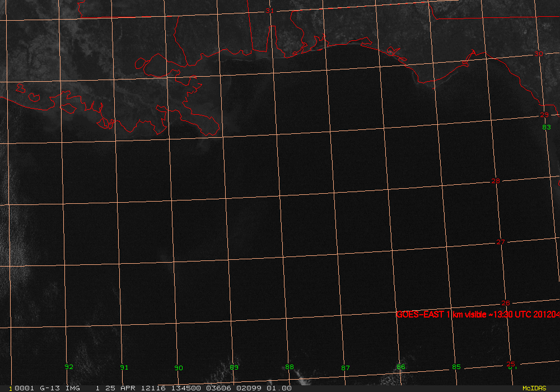Select the green longitude label 85

point(456,367)
